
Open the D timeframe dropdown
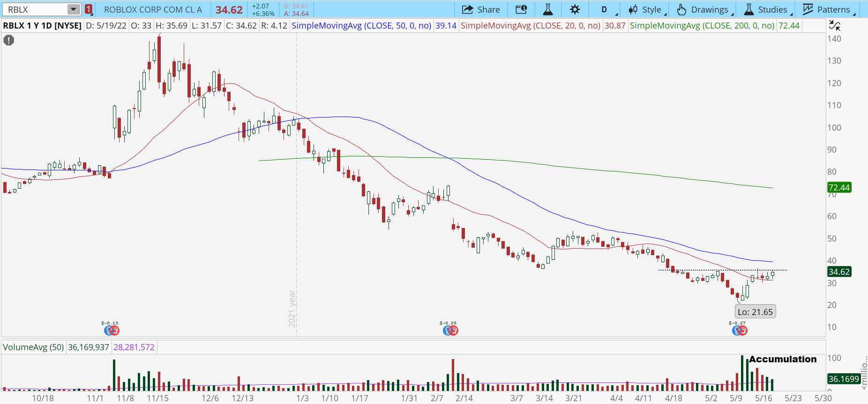tap(606, 9)
